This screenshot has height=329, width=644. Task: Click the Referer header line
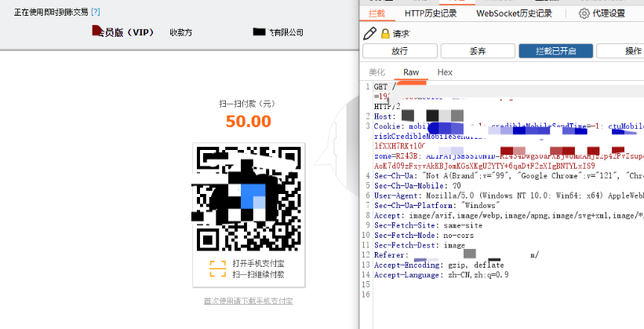click(x=457, y=255)
